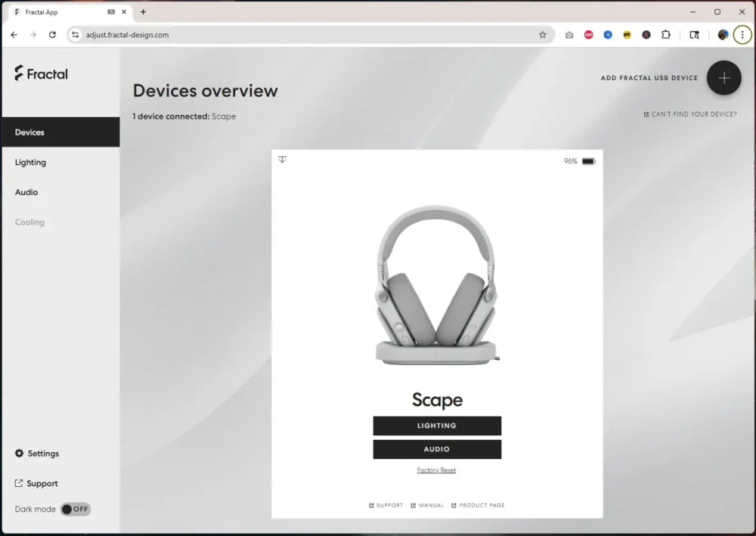Click the LIGHTING button for Scape
The height and width of the screenshot is (536, 756).
pyautogui.click(x=437, y=426)
